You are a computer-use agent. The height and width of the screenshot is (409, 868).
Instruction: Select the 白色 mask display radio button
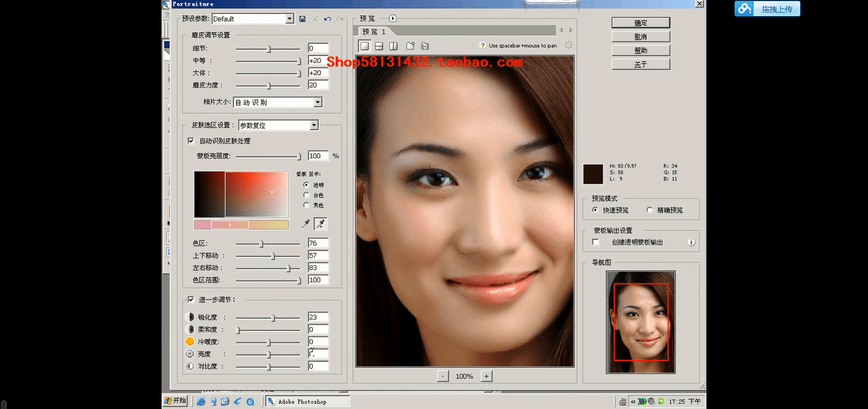point(307,195)
